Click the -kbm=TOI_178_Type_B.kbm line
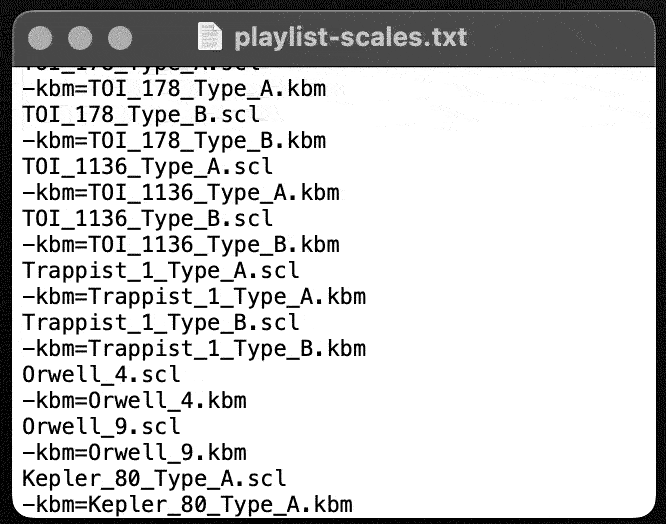The height and width of the screenshot is (524, 666). [174, 141]
